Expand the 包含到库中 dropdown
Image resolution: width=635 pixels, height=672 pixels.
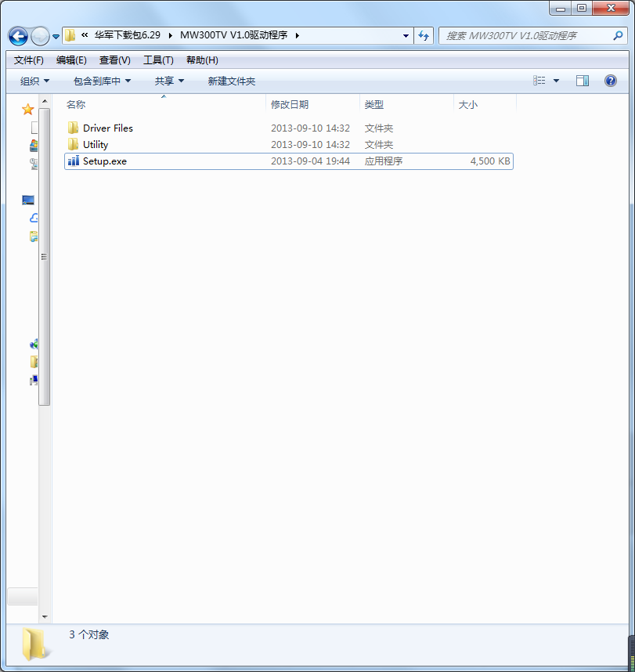click(x=102, y=81)
